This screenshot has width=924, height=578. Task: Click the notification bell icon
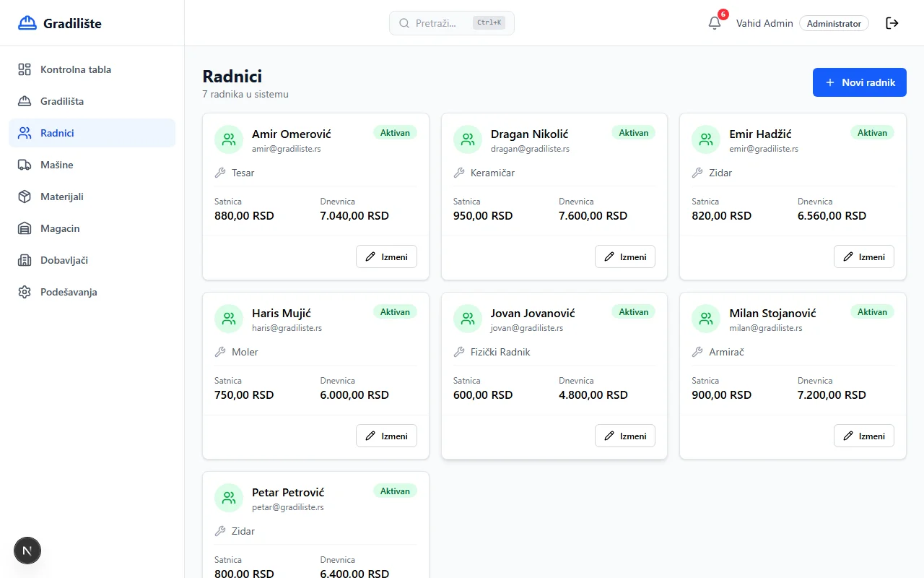coord(713,22)
